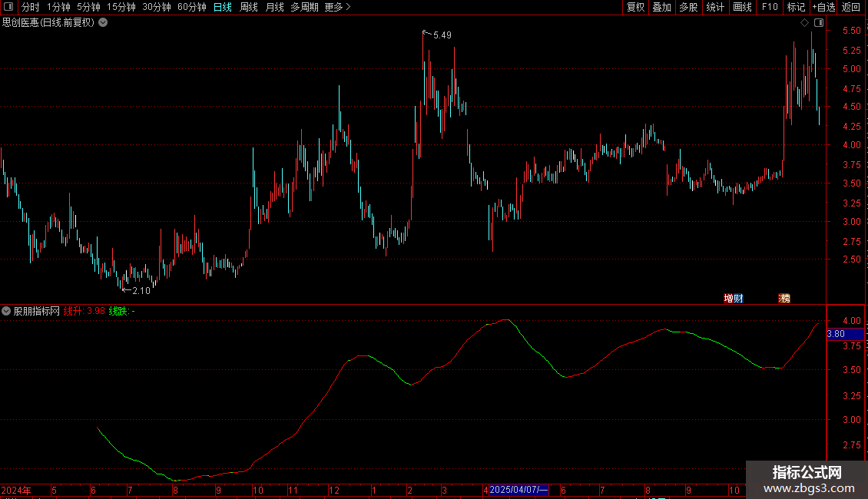Click the 线跌 indicator value label
868x499 pixels.
click(122, 311)
